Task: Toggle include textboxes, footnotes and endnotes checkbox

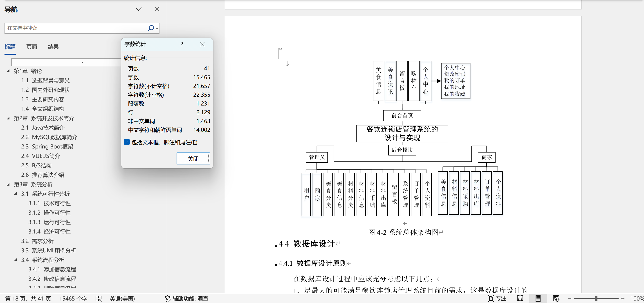Action: click(127, 142)
